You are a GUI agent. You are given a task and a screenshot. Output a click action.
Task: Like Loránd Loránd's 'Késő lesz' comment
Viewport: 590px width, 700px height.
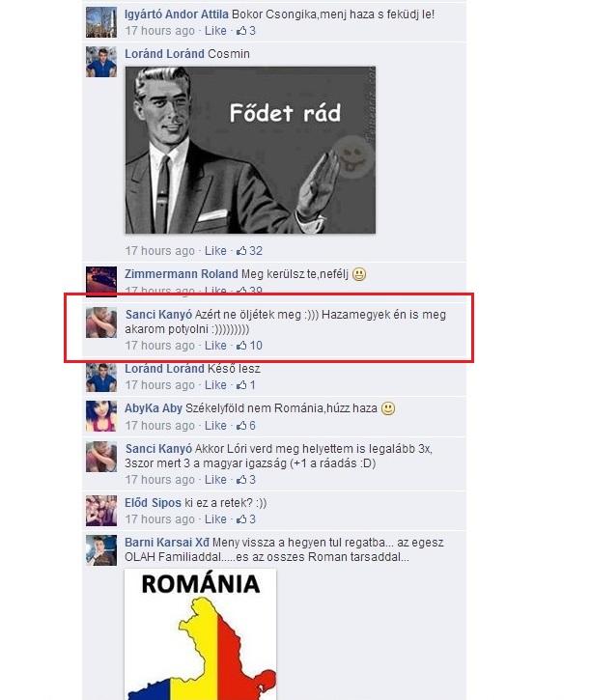[x=215, y=385]
